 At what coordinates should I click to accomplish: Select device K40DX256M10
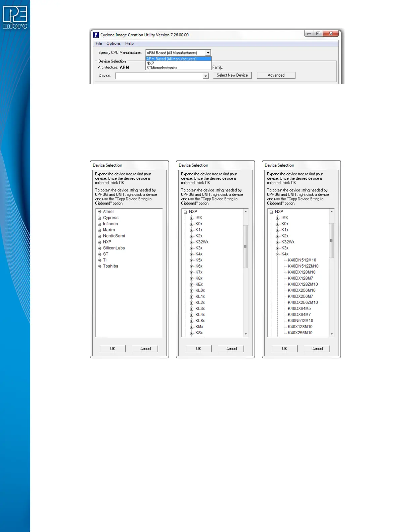[302, 290]
